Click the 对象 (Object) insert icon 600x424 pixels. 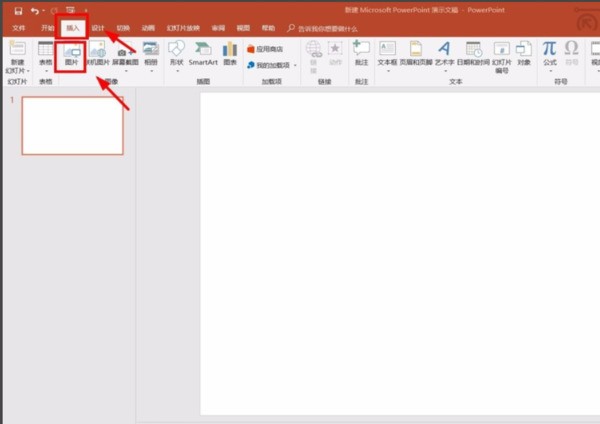[x=524, y=54]
